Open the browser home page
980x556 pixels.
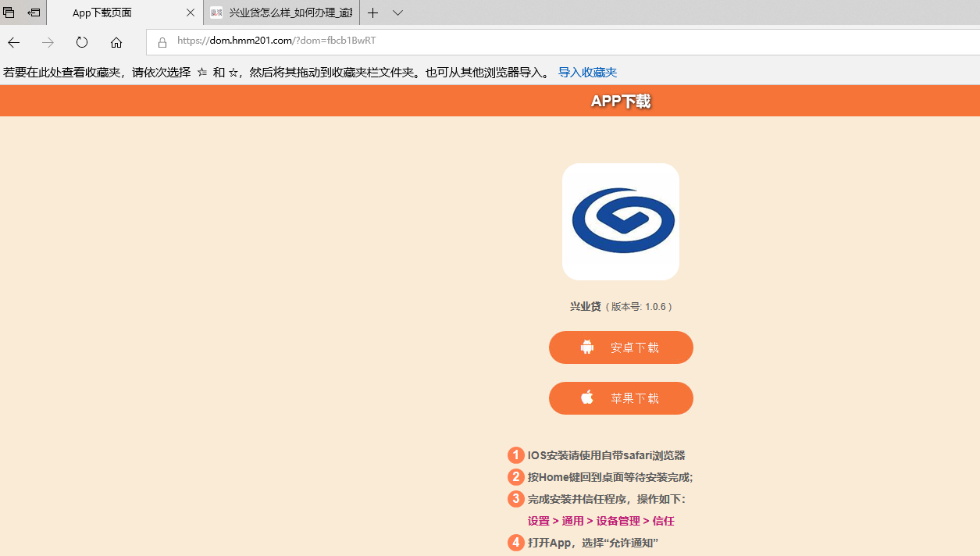pos(116,42)
